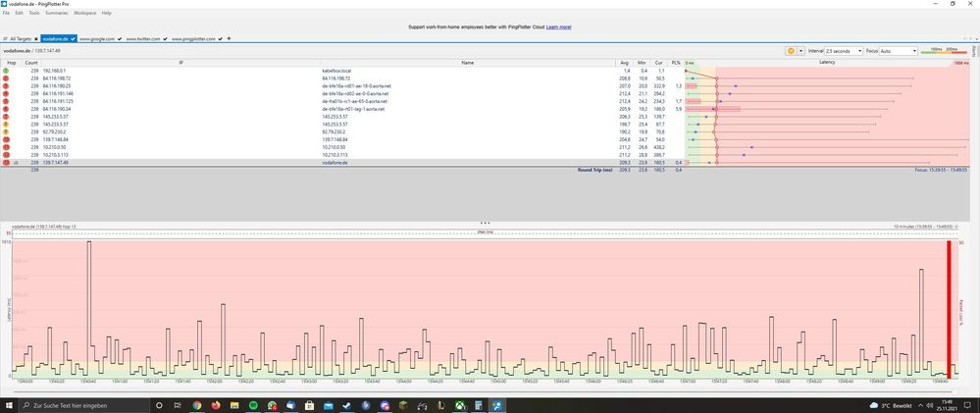The width and height of the screenshot is (980, 413).
Task: Select de-bfe18a-rd01-ae-18-0.aorta.net name cell
Action: pos(356,86)
